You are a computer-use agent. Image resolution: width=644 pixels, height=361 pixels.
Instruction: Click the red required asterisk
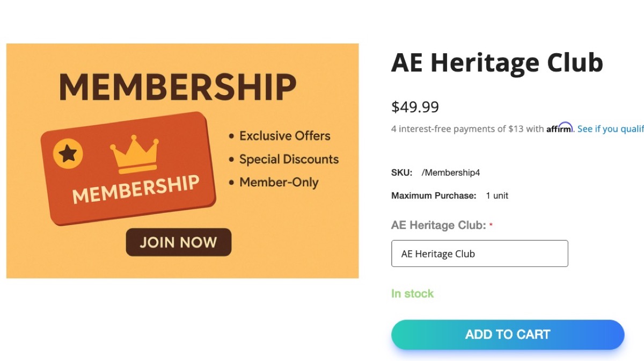coord(492,224)
